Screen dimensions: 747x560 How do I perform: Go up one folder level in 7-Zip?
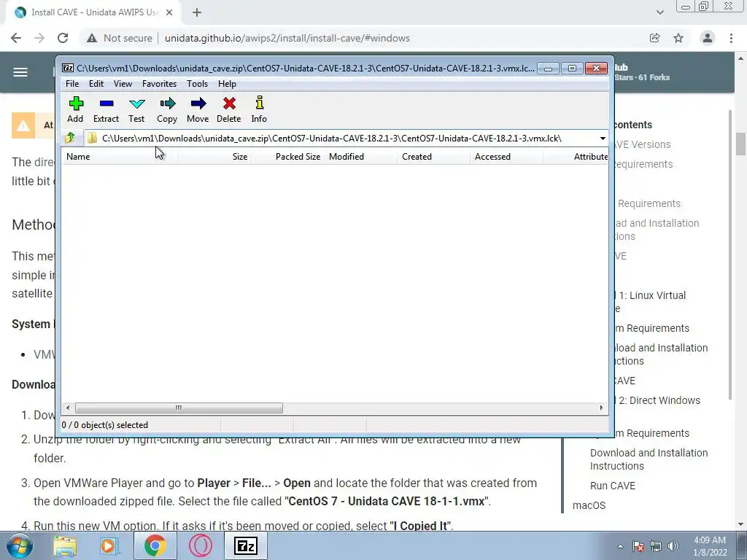pos(70,138)
